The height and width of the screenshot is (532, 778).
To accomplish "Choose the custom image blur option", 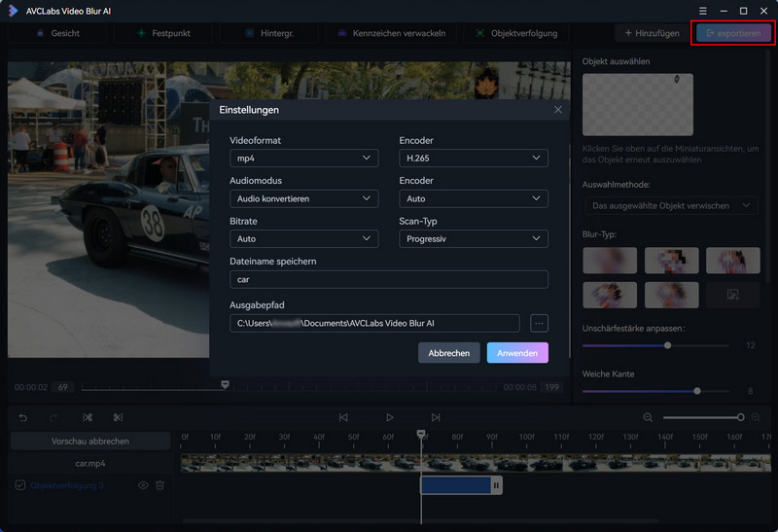I will pyautogui.click(x=733, y=295).
